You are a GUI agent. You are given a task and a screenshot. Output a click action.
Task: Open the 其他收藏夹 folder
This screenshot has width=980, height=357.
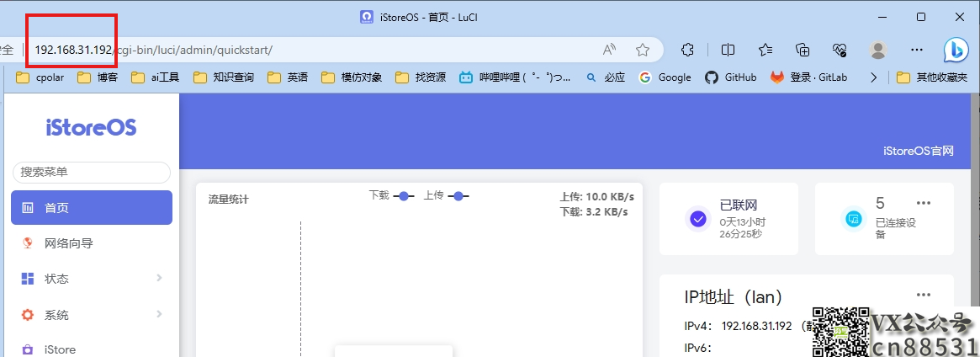tap(932, 77)
